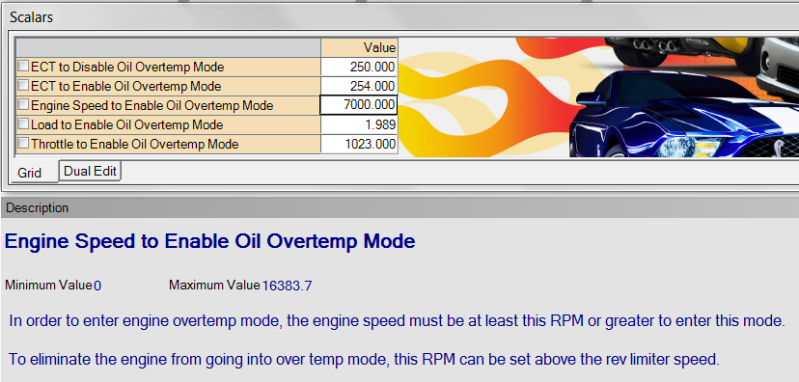Click the Value column header
The image size is (799, 382).
(x=359, y=47)
